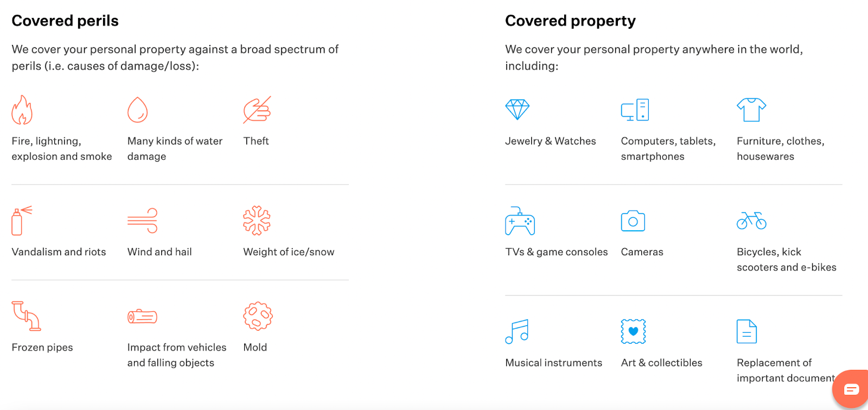This screenshot has width=868, height=410.
Task: Click the frozen pipes icon
Action: (25, 317)
